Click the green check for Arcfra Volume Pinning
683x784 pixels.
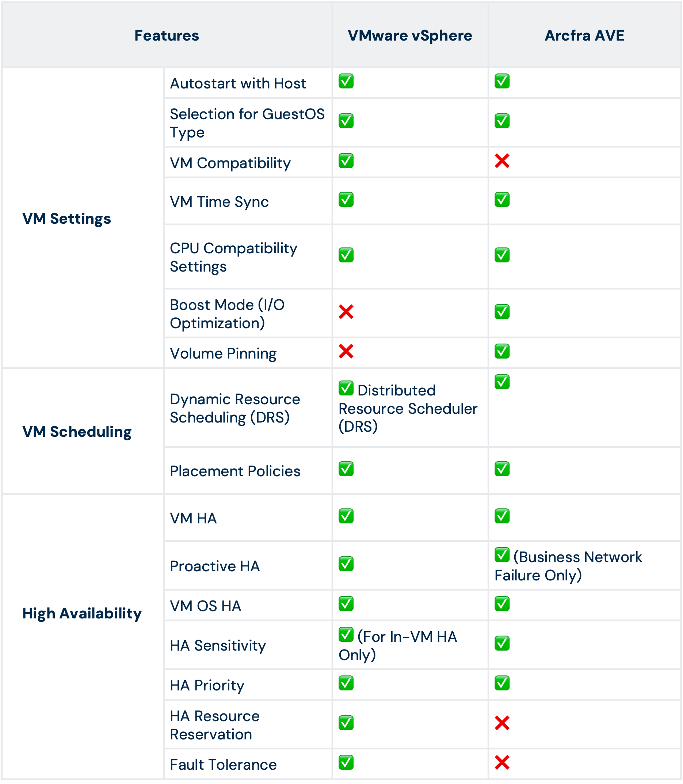(x=502, y=351)
